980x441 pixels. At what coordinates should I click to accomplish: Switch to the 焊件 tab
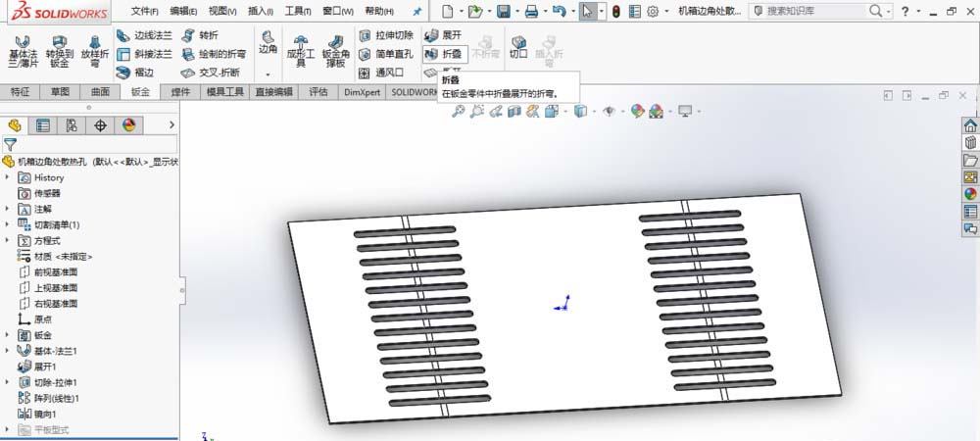180,92
